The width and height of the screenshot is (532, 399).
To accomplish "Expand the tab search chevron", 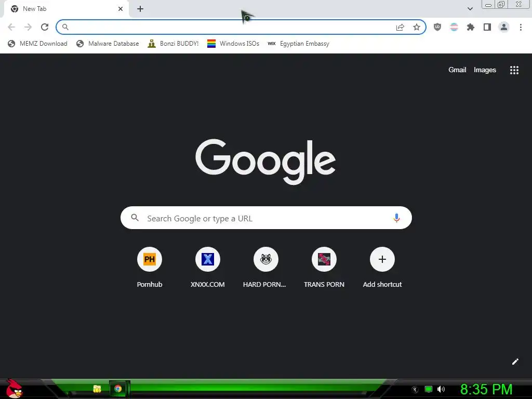I will click(x=470, y=9).
